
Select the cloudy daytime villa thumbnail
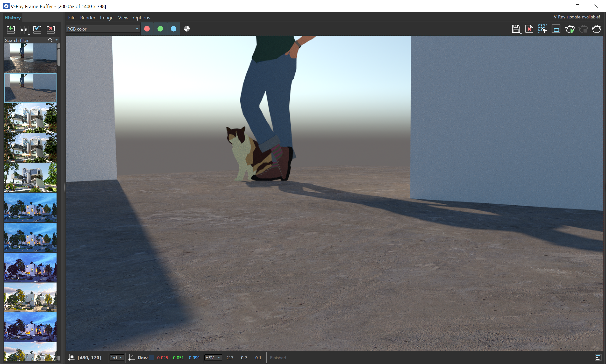[30, 297]
